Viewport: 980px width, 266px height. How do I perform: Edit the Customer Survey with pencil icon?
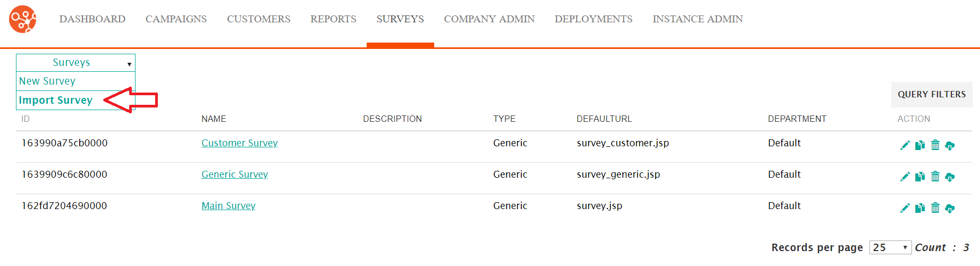(905, 145)
